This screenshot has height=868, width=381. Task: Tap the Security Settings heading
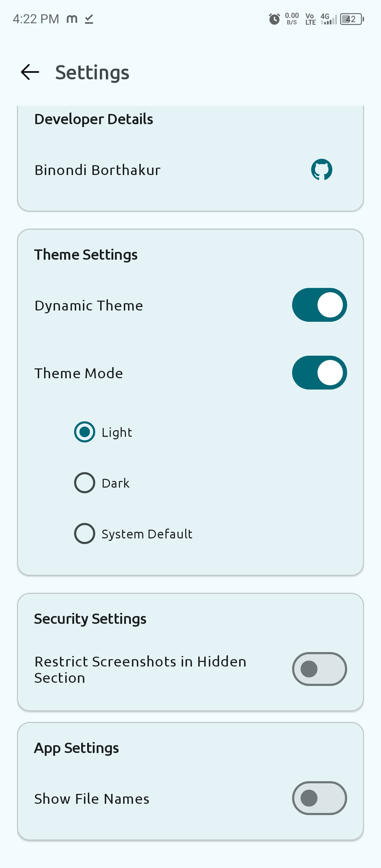90,619
